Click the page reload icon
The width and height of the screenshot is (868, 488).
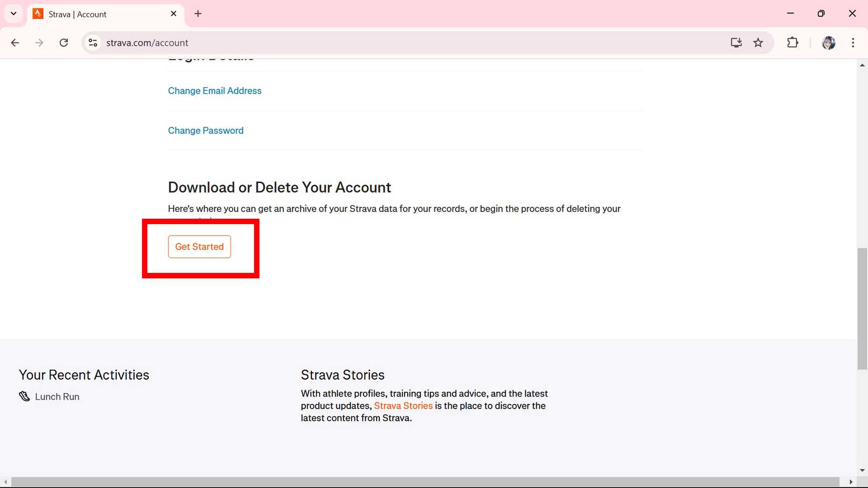click(64, 43)
